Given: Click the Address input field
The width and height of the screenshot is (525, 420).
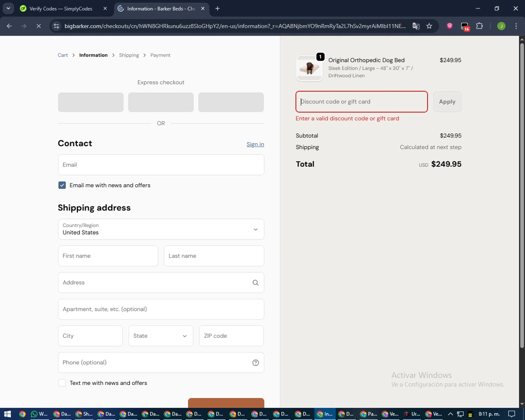Looking at the screenshot, I should [x=161, y=282].
